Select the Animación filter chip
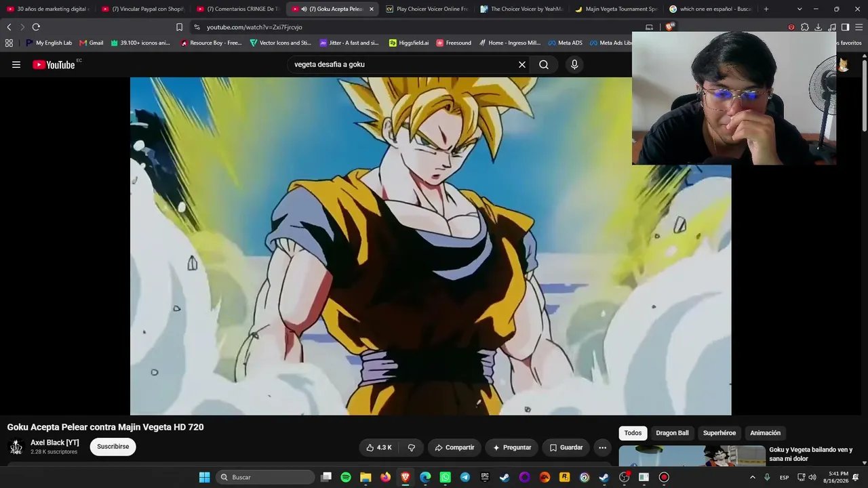Viewport: 868px width, 488px height. pos(765,433)
